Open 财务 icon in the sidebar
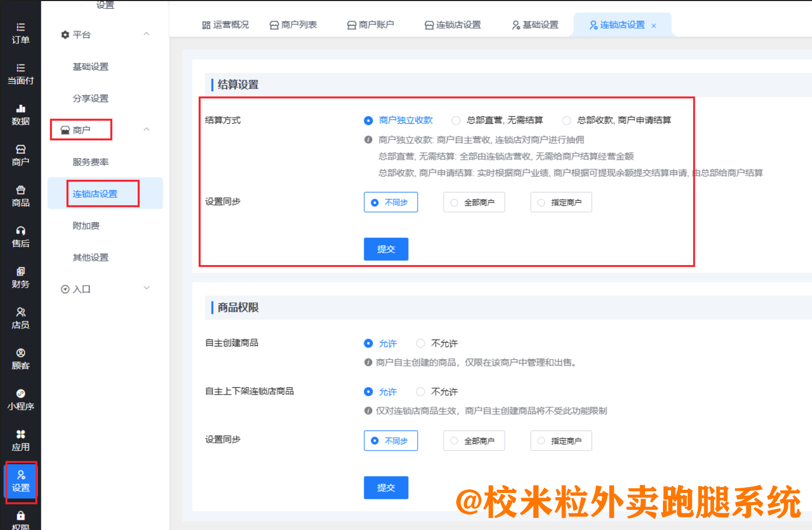The width and height of the screenshot is (812, 530). click(x=20, y=277)
